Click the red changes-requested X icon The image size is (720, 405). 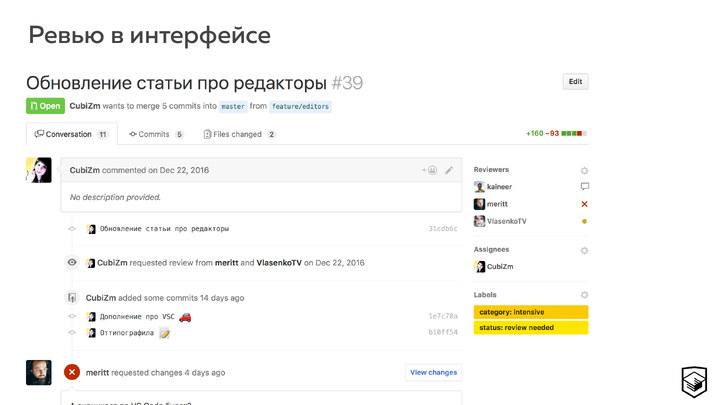point(72,372)
